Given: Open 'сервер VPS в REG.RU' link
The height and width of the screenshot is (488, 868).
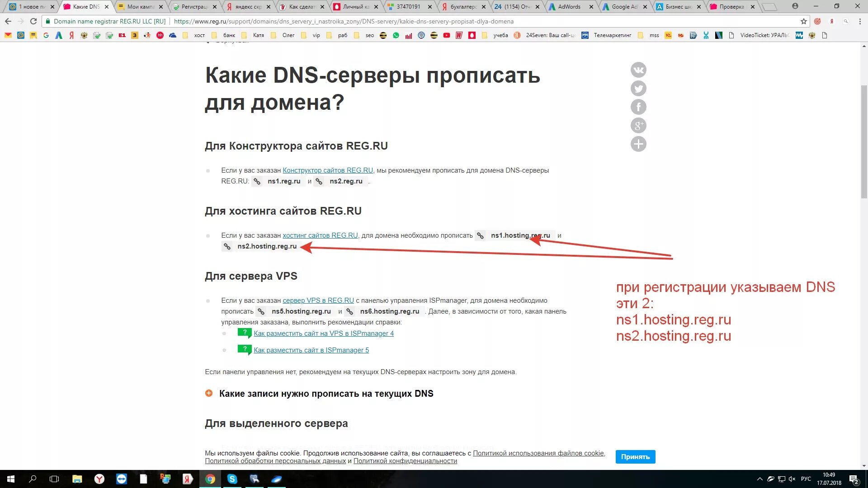Looking at the screenshot, I should click(x=318, y=300).
